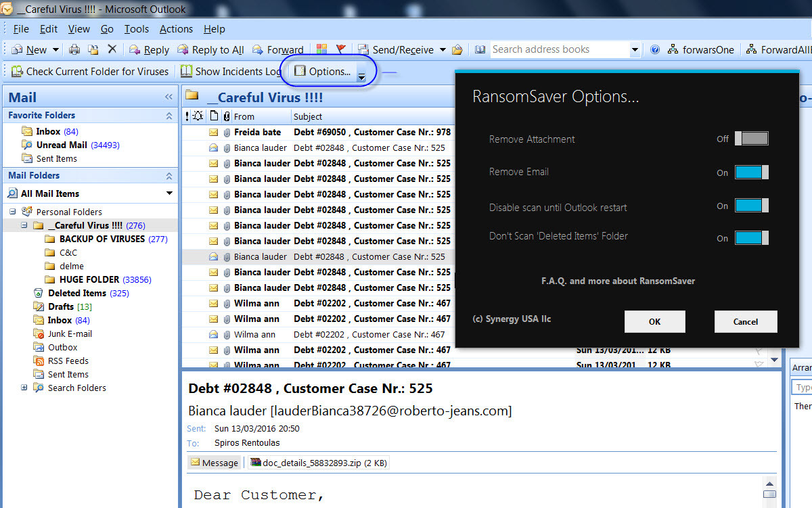
Task: Open Send/Receive dropdown arrow
Action: (x=443, y=49)
